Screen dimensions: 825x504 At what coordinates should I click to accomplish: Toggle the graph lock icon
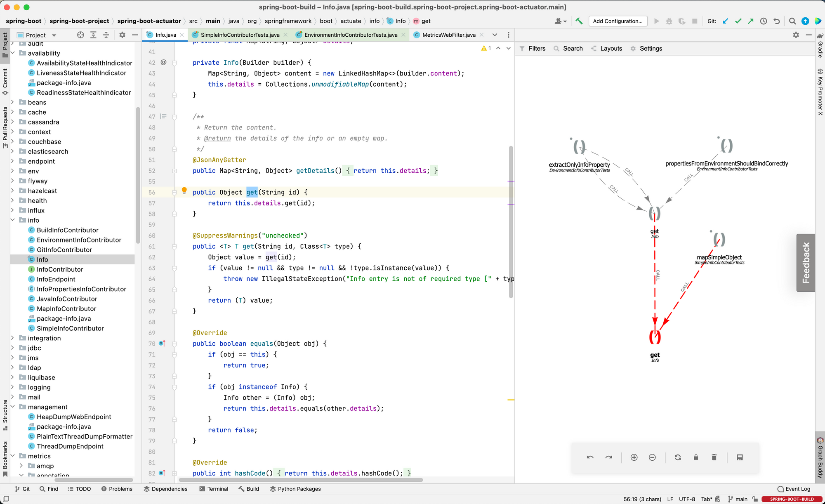tap(696, 457)
